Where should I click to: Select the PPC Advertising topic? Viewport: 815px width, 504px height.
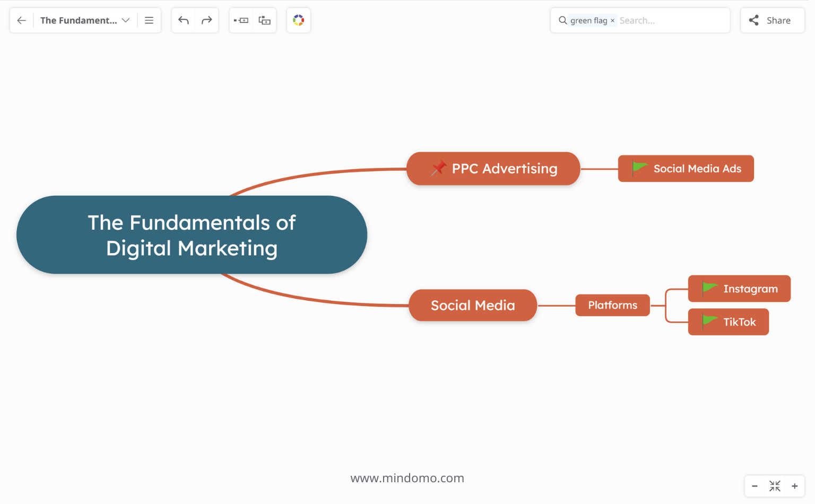[x=504, y=169]
